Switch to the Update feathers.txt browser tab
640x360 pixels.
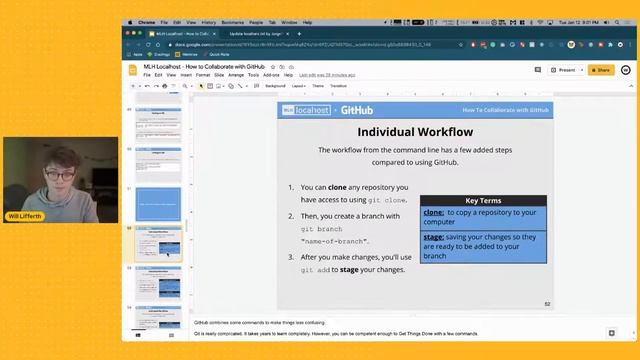tap(256, 34)
